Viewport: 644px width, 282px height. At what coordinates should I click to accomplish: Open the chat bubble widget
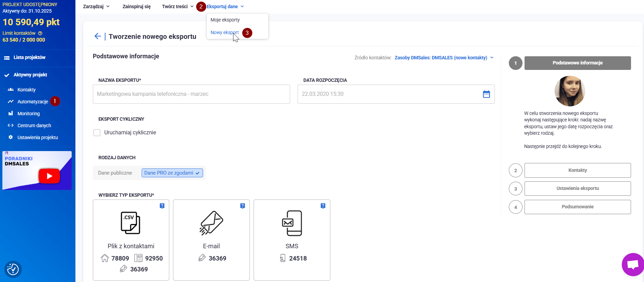(x=633, y=265)
